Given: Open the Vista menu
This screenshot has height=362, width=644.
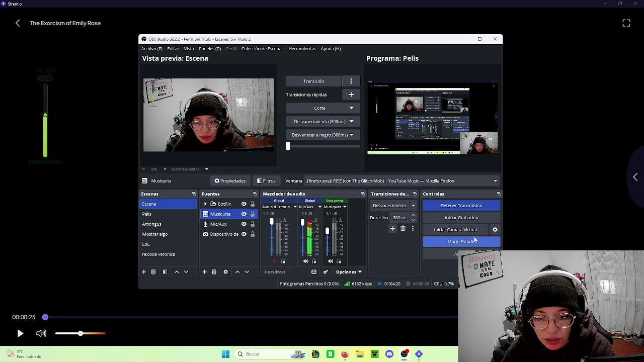Looking at the screenshot, I should 189,49.
